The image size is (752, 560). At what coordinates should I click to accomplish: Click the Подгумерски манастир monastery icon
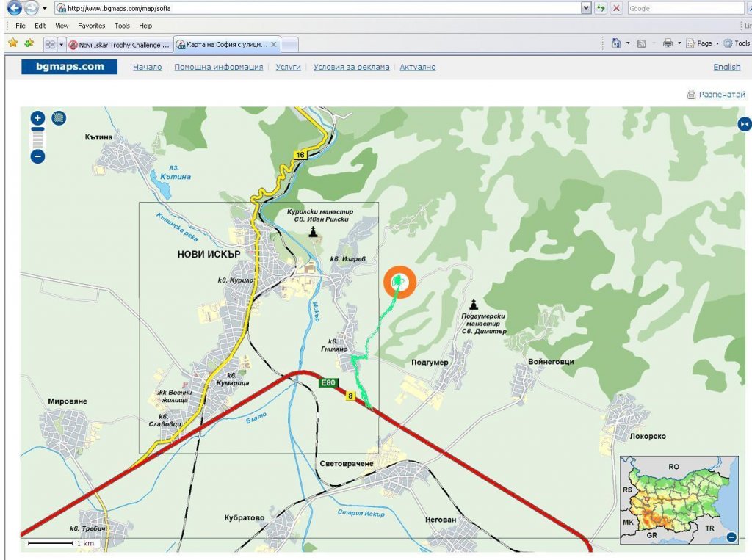coord(474,304)
